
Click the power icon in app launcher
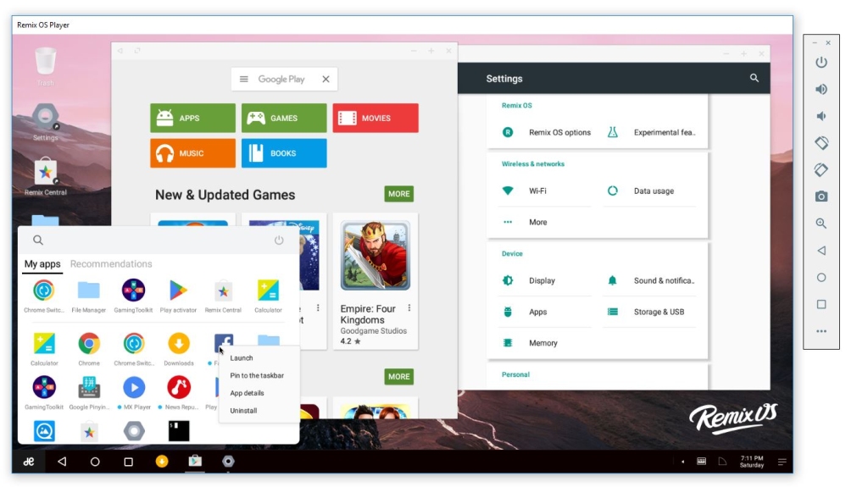pyautogui.click(x=279, y=241)
